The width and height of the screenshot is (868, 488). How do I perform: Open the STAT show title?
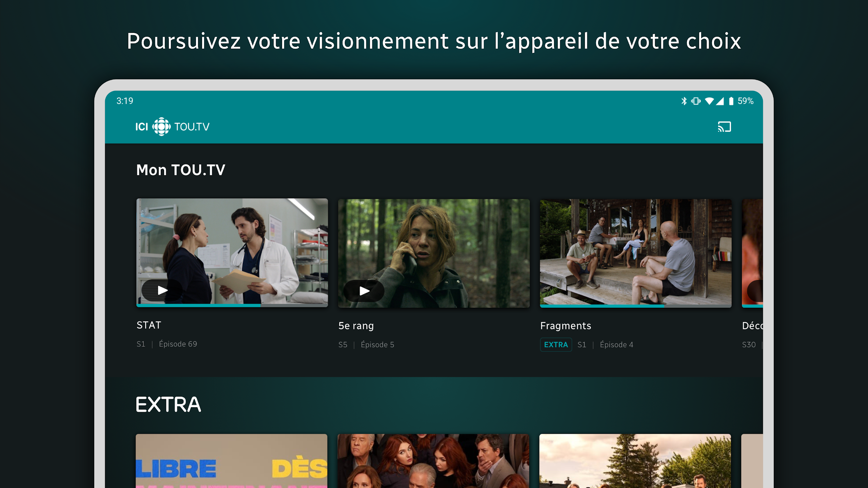tap(149, 325)
